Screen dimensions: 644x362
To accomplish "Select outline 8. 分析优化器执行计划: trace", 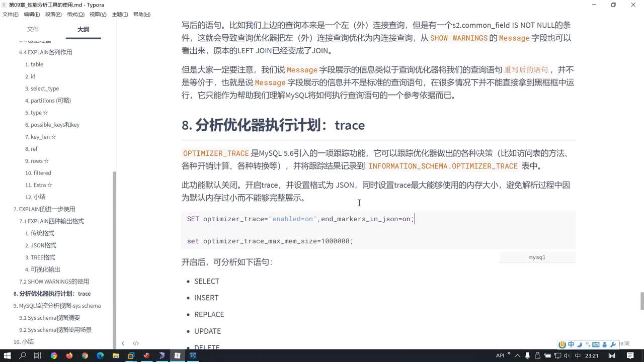I will click(x=52, y=294).
